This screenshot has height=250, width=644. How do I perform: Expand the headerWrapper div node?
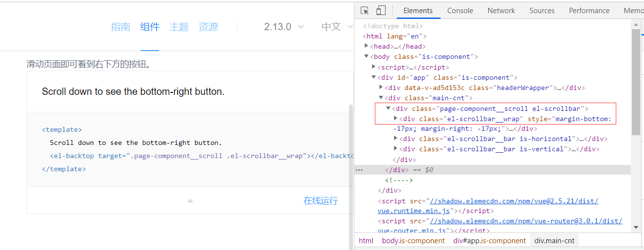pyautogui.click(x=381, y=88)
